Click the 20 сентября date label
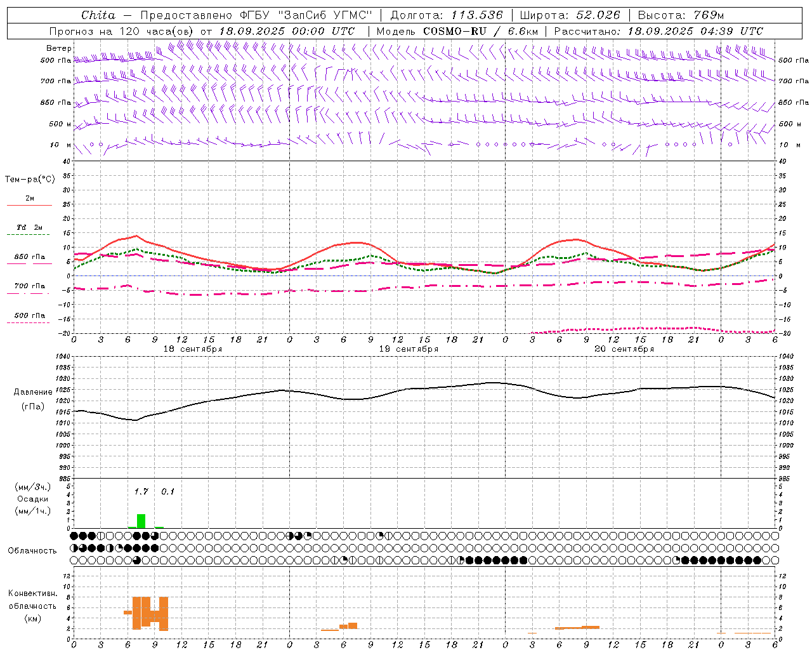Viewport: 812px width, 650px height. pos(624,349)
